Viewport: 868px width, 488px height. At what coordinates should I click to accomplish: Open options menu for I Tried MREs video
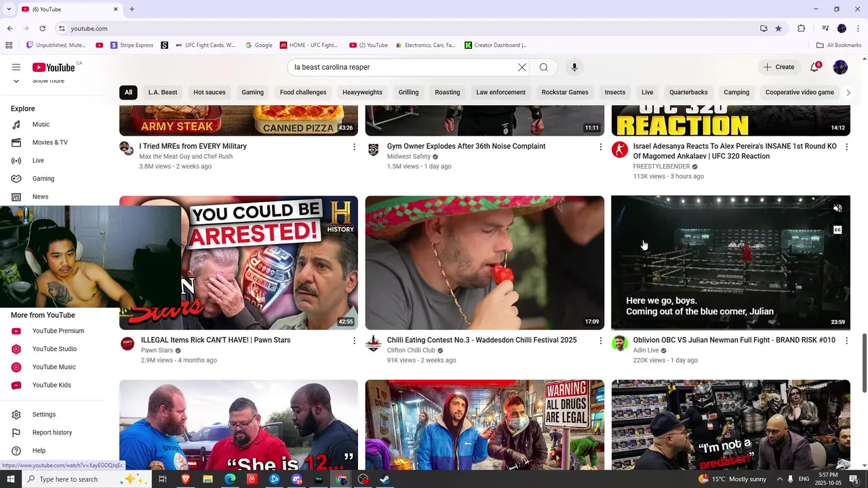click(x=354, y=146)
